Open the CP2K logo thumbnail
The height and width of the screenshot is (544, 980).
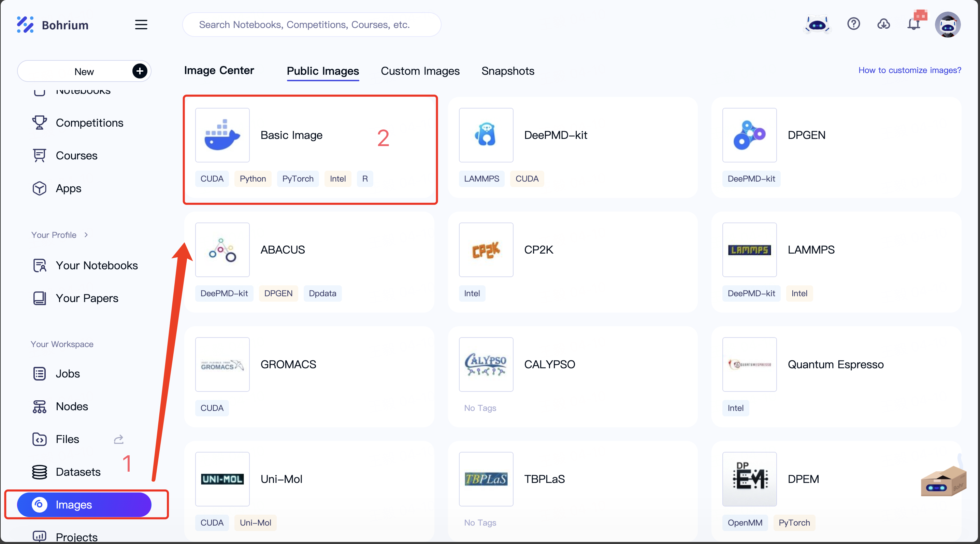point(486,249)
